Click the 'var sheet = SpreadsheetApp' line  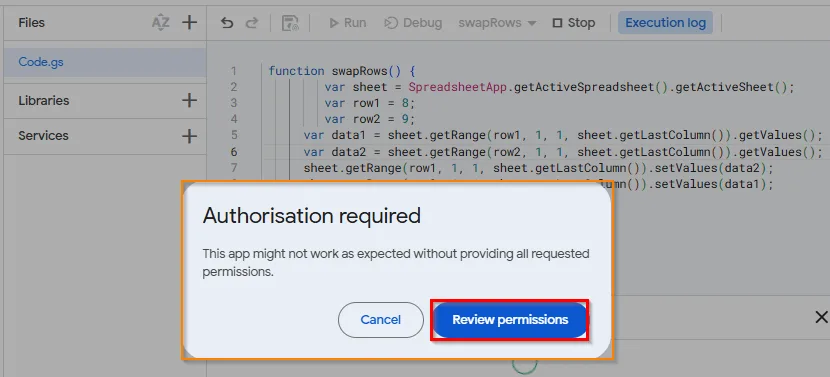click(560, 87)
